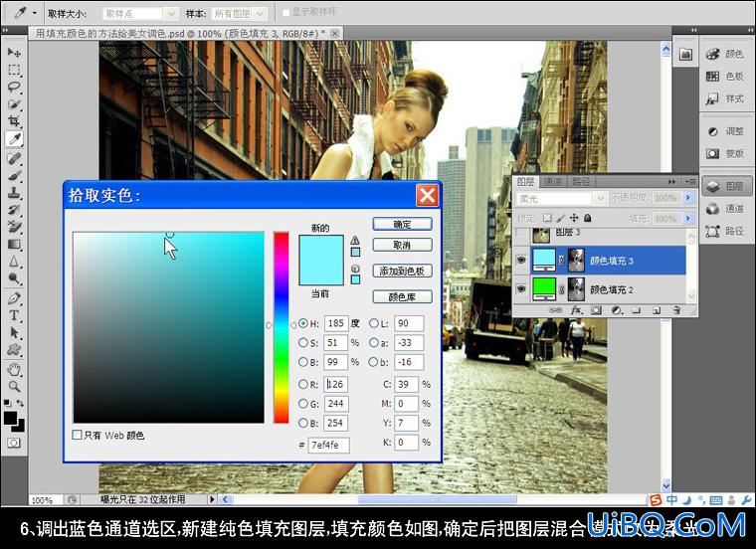Expand the fill 填充 slider arrow
The height and width of the screenshot is (549, 756).
[x=688, y=219]
